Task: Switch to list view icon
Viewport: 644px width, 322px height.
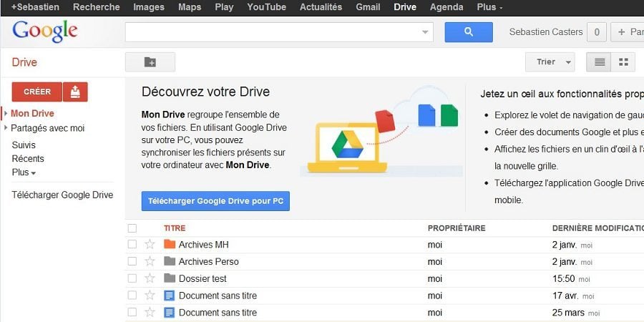Action: pos(598,62)
